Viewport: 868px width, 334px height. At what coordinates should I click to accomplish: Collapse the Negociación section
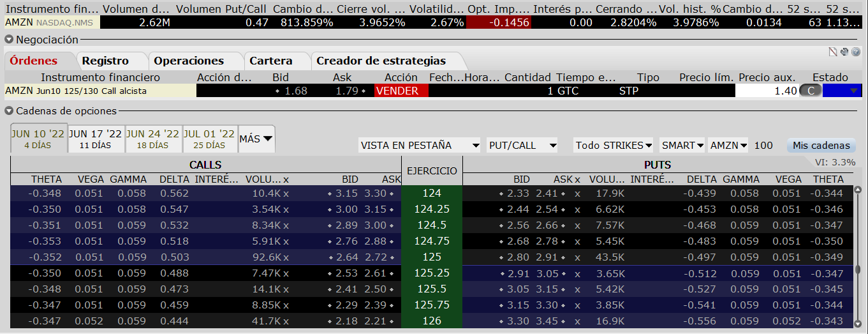9,40
